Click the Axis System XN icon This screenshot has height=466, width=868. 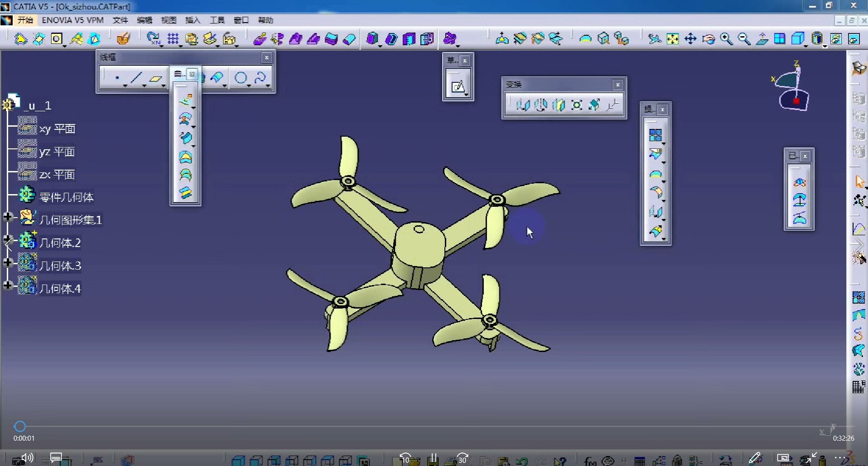tap(154, 39)
